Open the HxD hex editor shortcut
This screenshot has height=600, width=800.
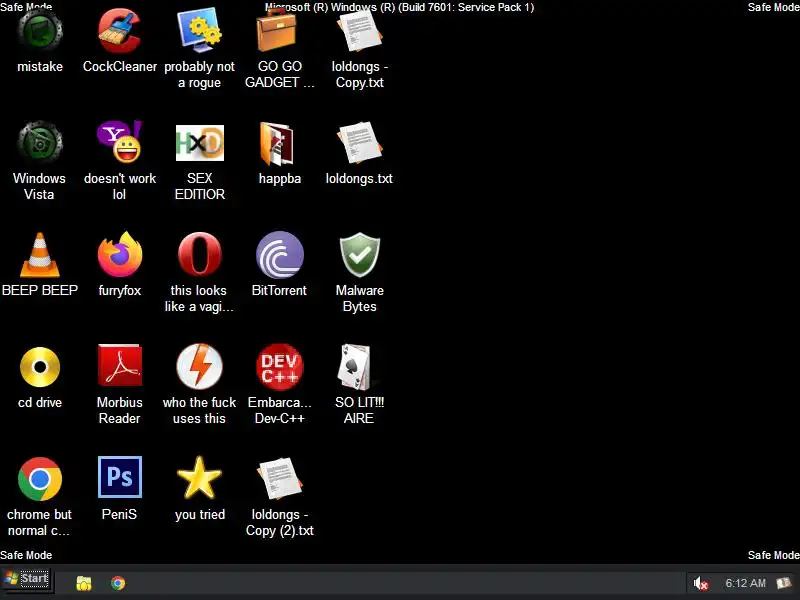(x=199, y=143)
